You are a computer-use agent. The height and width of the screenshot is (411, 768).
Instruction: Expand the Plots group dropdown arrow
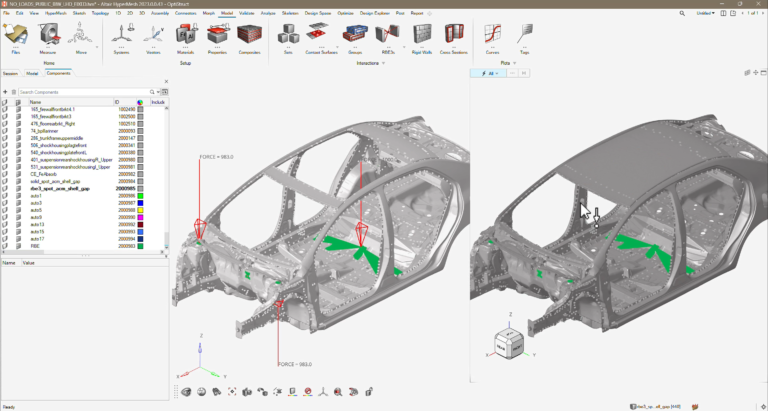click(515, 63)
